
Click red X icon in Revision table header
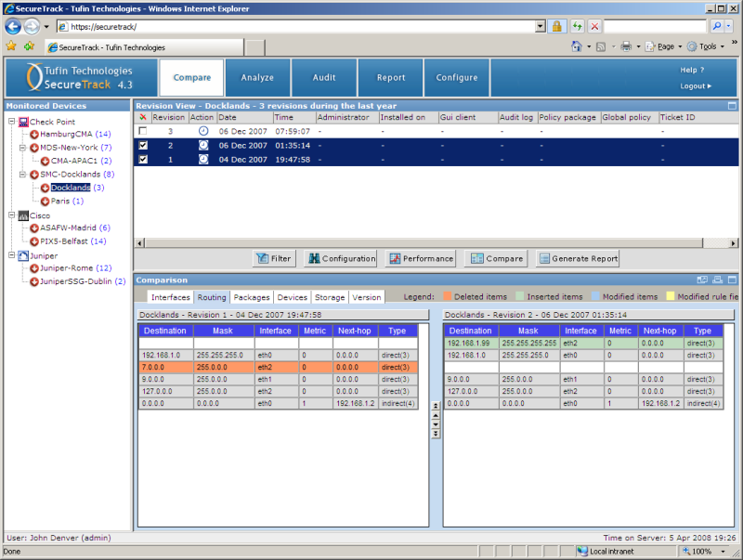(x=143, y=117)
